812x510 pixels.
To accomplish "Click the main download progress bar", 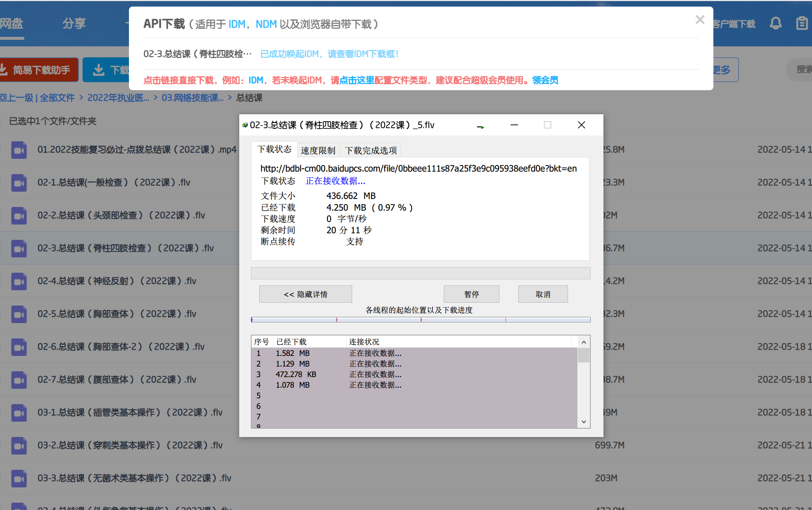I will coord(420,273).
